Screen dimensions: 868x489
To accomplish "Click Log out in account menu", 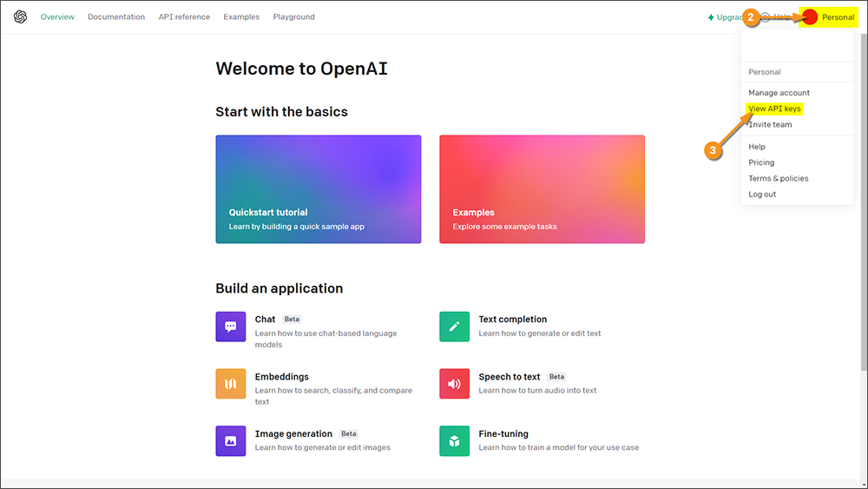I will pyautogui.click(x=762, y=195).
